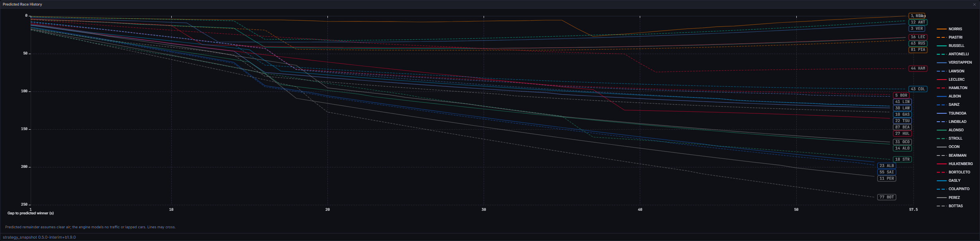Select the 31 OCO end-of-line tag
The height and width of the screenshot is (241, 980).
click(902, 142)
